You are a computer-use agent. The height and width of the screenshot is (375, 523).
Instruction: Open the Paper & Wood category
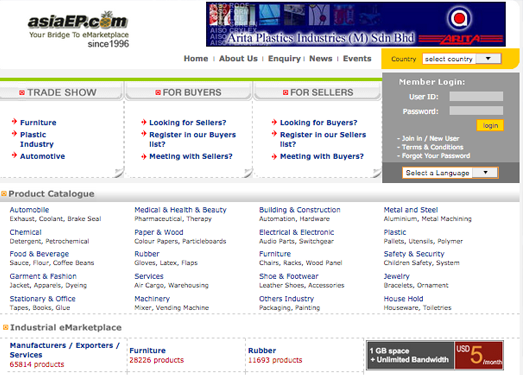(159, 232)
